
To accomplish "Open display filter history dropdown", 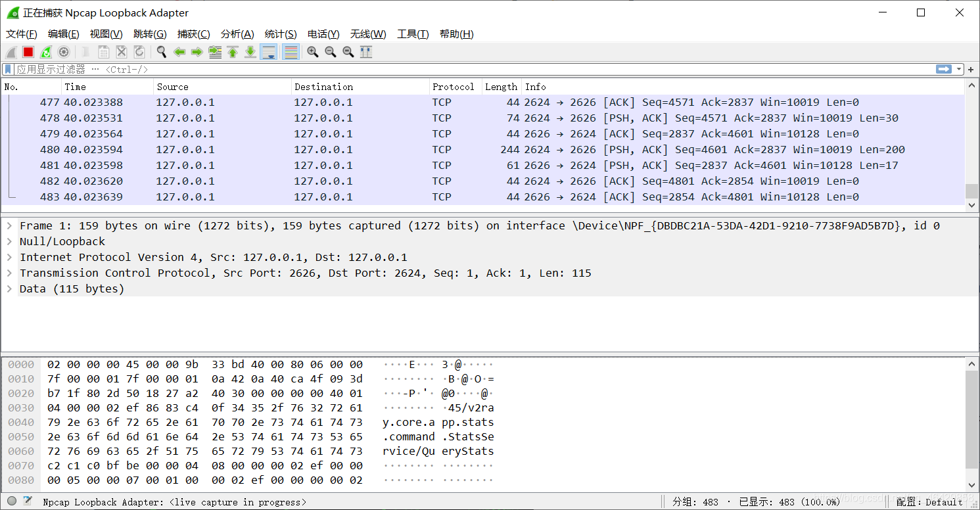I will tap(960, 69).
